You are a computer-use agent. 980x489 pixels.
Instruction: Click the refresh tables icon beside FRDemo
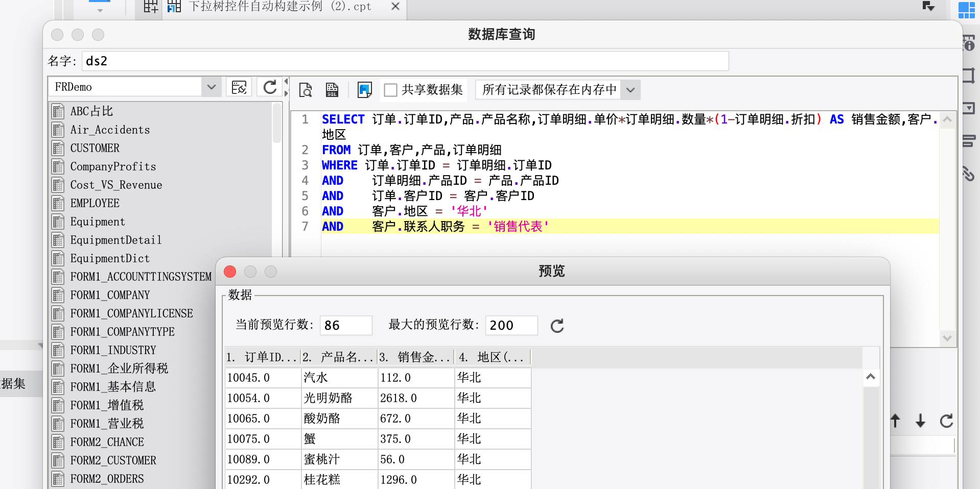coord(270,87)
